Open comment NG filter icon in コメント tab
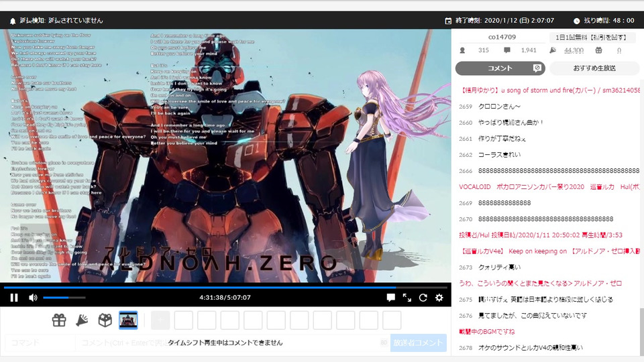Screen dimensions: 644x362 [x=537, y=68]
